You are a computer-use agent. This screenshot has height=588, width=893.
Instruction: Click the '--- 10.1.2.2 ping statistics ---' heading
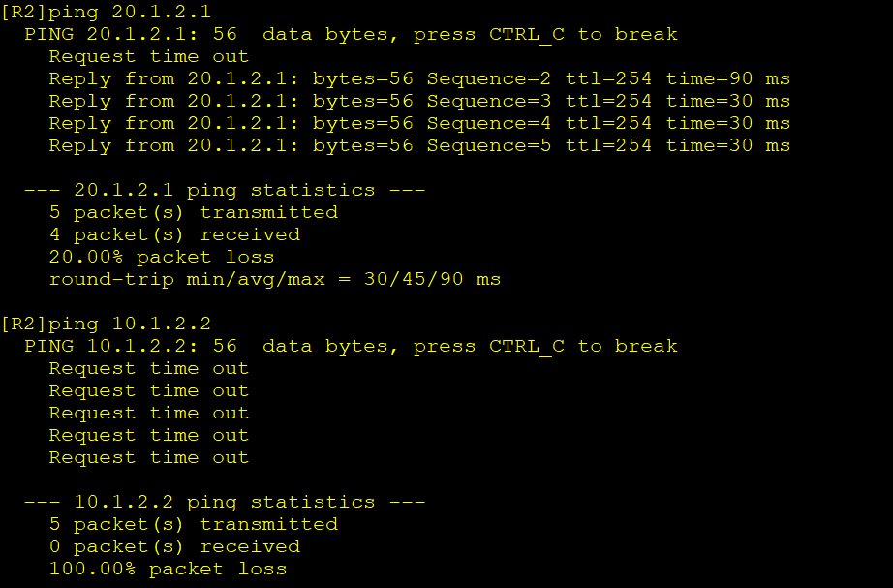coord(225,502)
